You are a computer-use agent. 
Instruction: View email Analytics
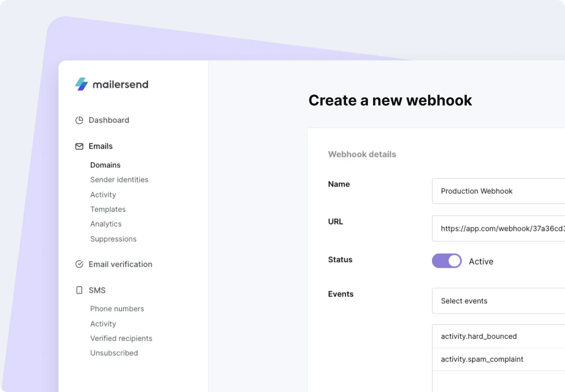click(x=106, y=224)
